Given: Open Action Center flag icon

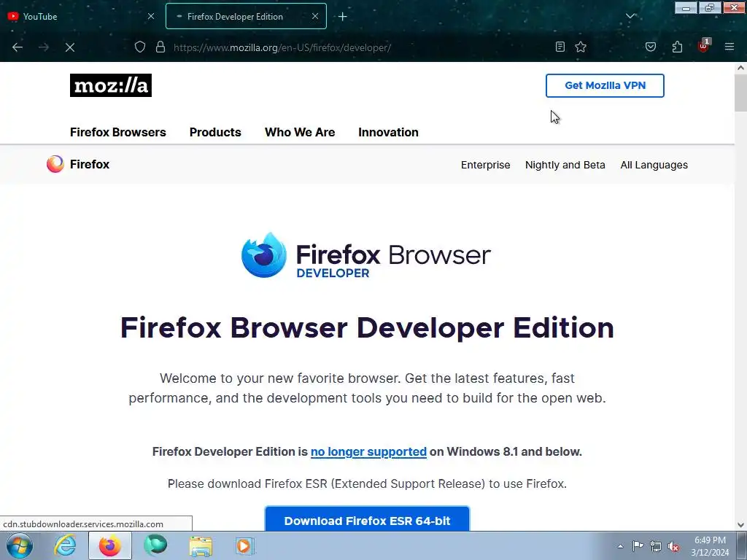Looking at the screenshot, I should pyautogui.click(x=638, y=546).
